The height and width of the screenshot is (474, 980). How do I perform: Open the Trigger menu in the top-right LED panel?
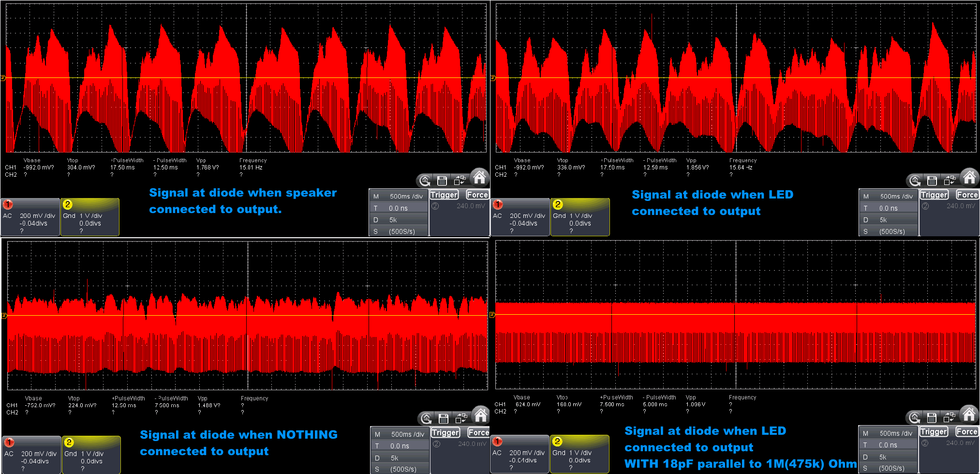(x=934, y=195)
